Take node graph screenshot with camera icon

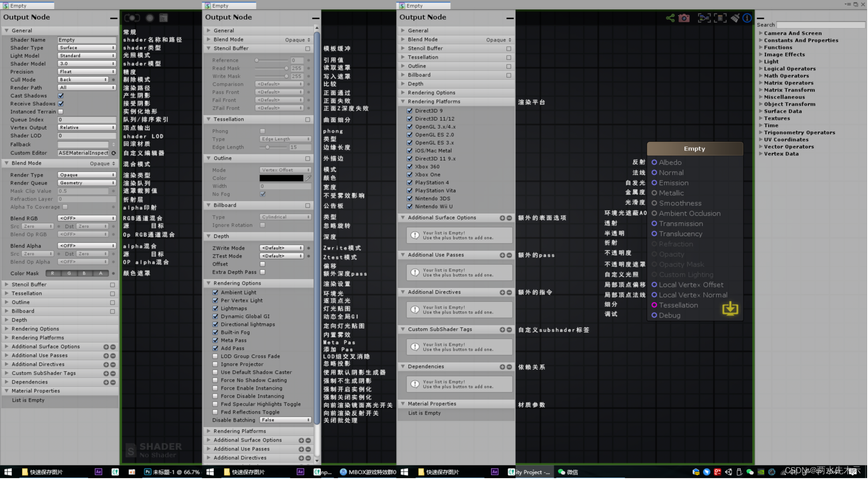[x=684, y=18]
